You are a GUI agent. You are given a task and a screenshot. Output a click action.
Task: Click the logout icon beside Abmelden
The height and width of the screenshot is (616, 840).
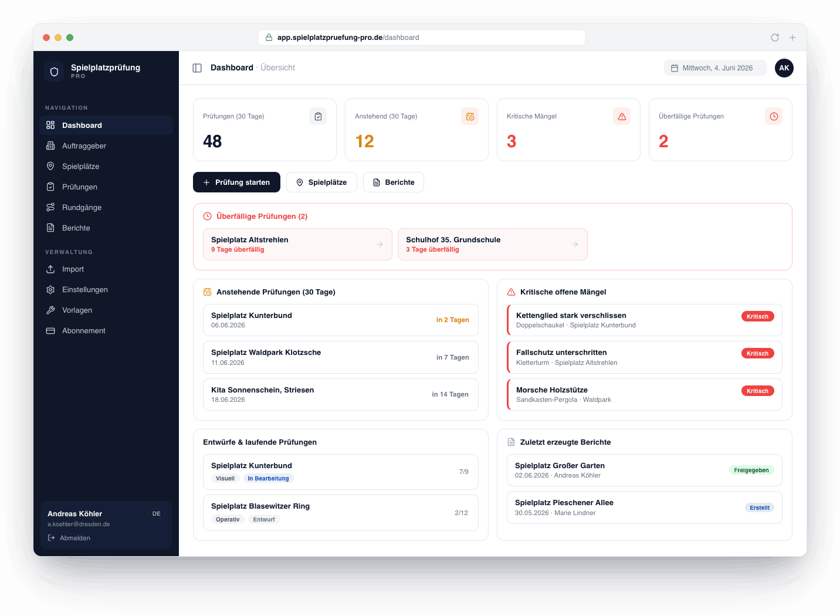pyautogui.click(x=51, y=538)
